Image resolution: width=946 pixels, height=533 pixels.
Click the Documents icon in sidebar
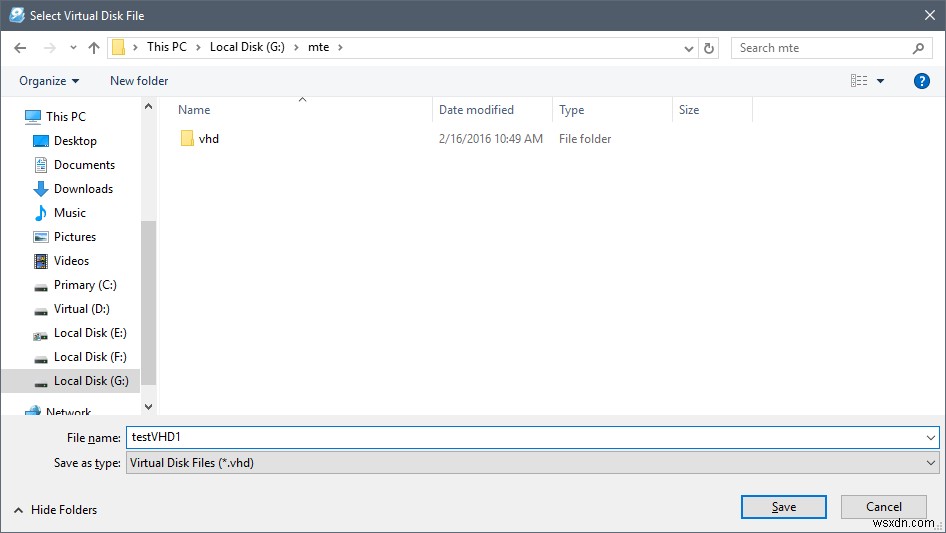pos(40,165)
